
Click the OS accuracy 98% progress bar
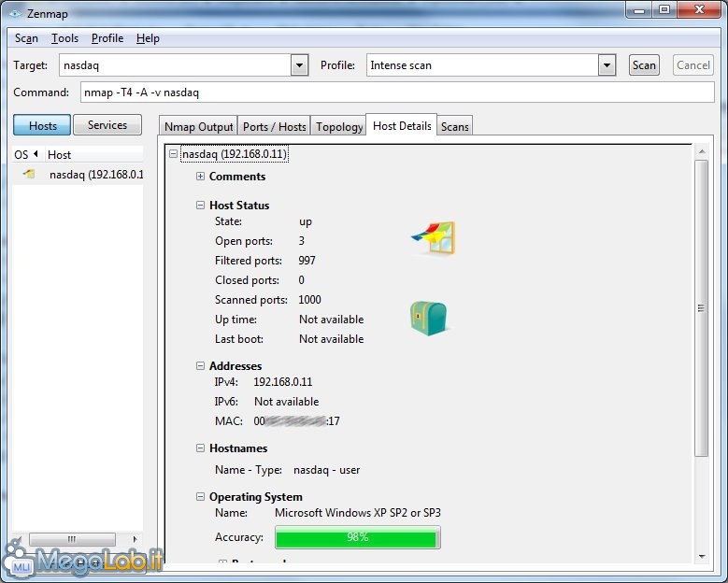pos(358,537)
